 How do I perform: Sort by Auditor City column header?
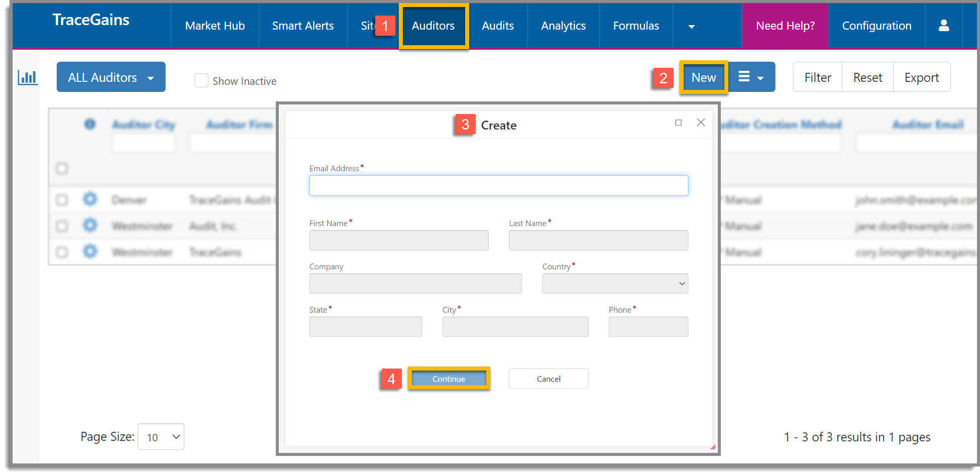[x=144, y=125]
